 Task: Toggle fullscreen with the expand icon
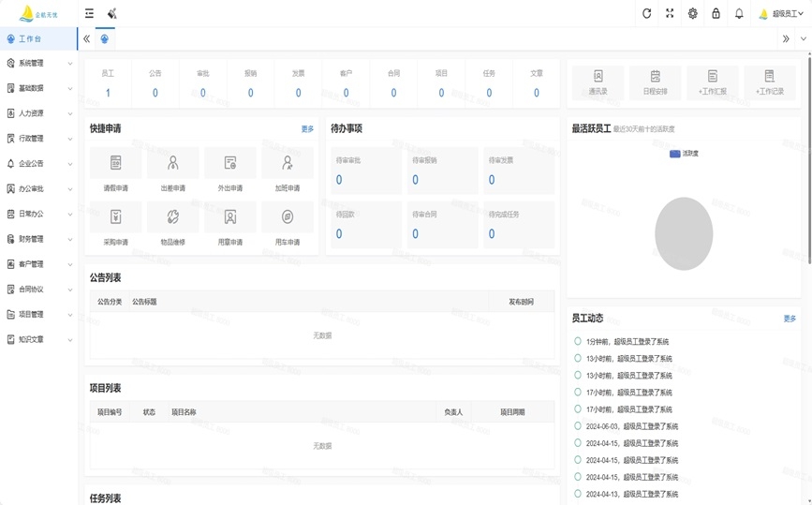pyautogui.click(x=670, y=14)
